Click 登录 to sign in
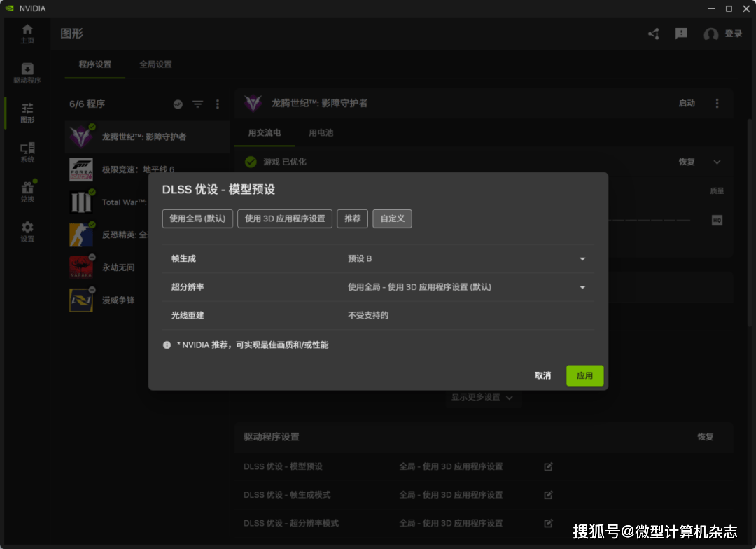This screenshot has height=549, width=756. 734,34
